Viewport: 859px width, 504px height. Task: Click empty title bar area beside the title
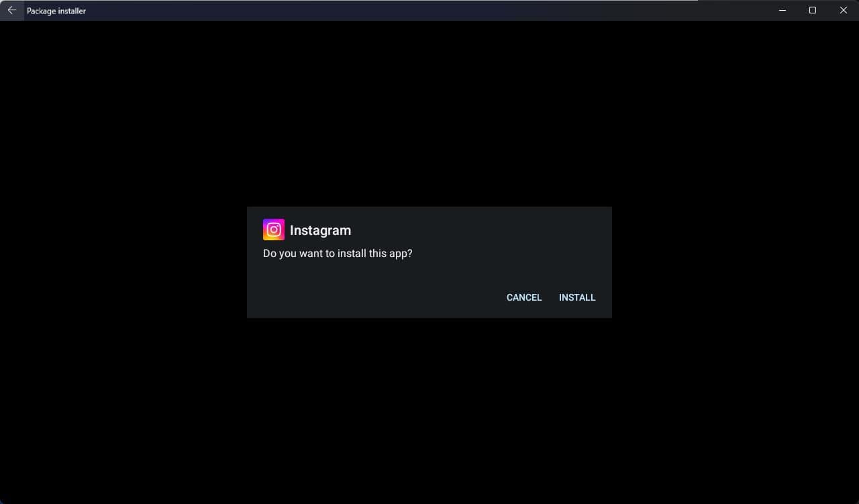click(x=403, y=11)
